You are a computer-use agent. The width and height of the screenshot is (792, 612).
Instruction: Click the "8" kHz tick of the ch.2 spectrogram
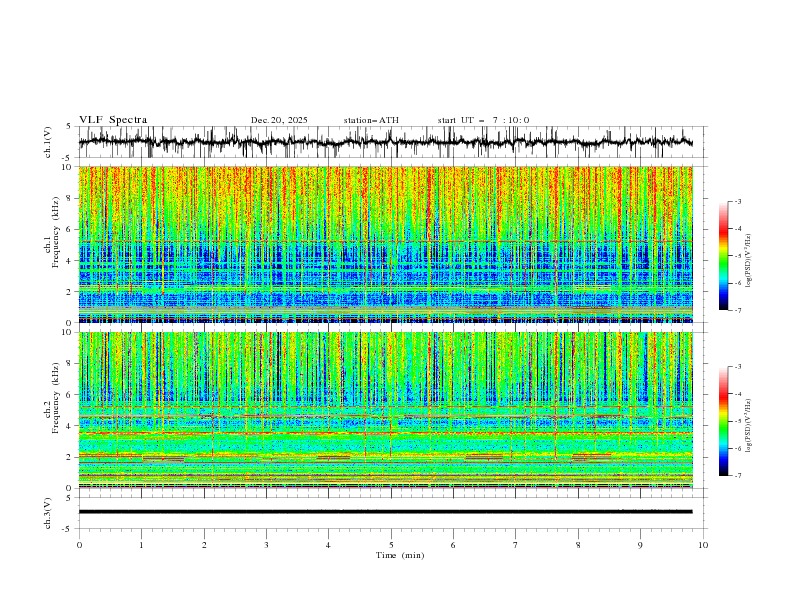pos(71,364)
